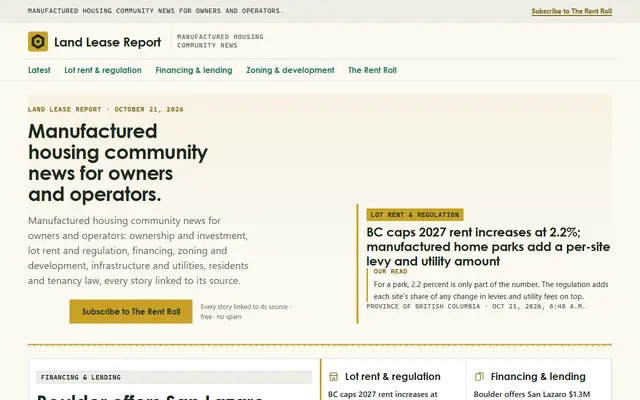Click the Financing & lending section icon
Image resolution: width=640 pixels, height=400 pixels.
point(479,377)
